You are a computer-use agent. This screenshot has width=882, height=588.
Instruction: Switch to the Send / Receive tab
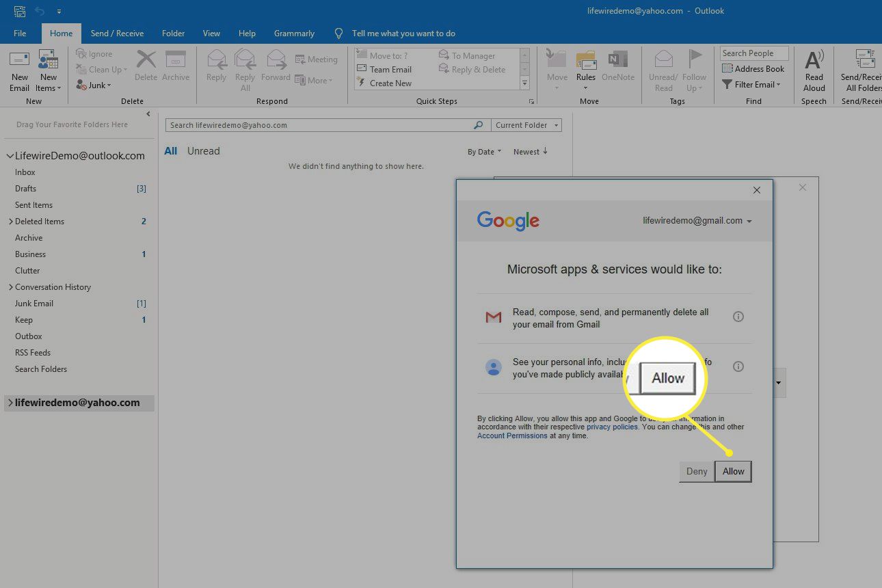[117, 33]
